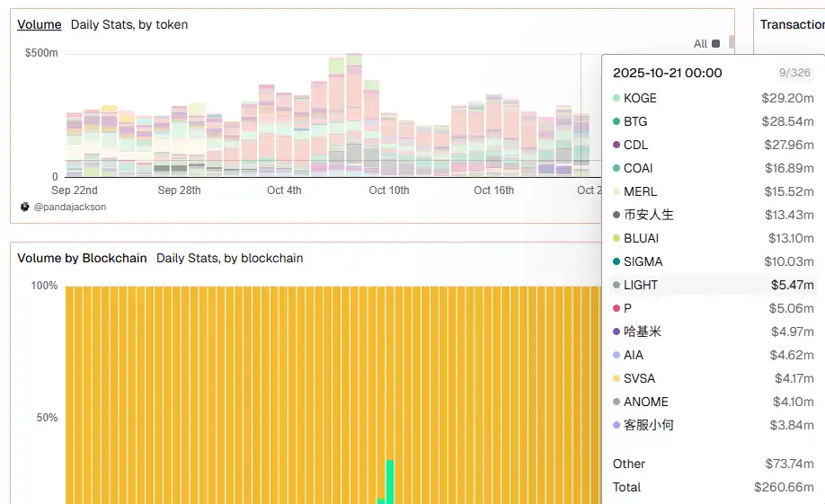
Task: Open the Volume chart title link
Action: (x=40, y=24)
